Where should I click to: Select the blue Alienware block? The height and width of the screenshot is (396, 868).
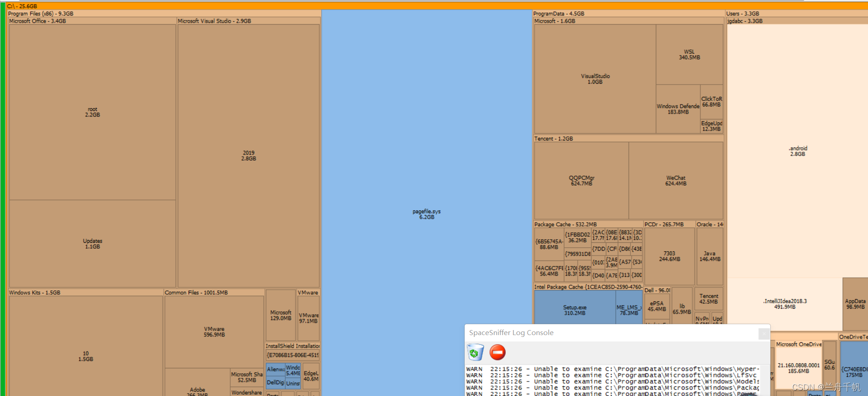276,370
